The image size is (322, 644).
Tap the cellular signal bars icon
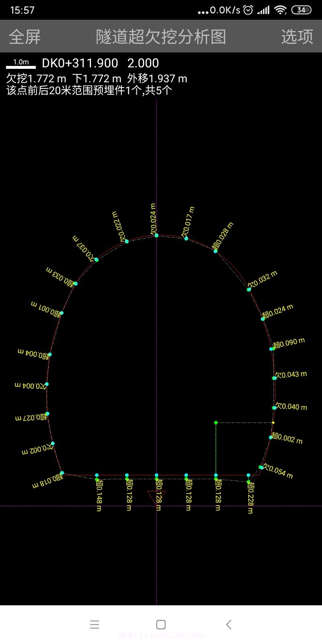[x=264, y=10]
